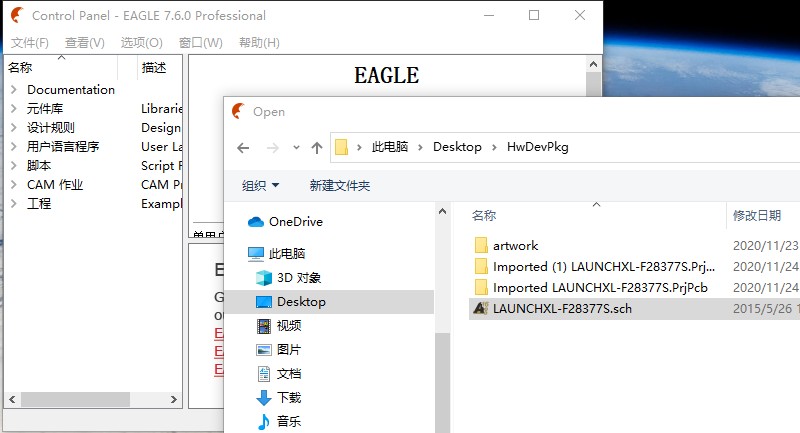The height and width of the screenshot is (433, 800).
Task: Maximize the Control Panel window
Action: pyautogui.click(x=534, y=15)
